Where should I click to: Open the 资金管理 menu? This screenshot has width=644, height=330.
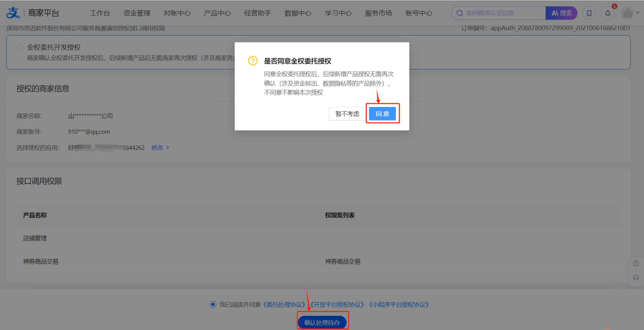point(137,13)
